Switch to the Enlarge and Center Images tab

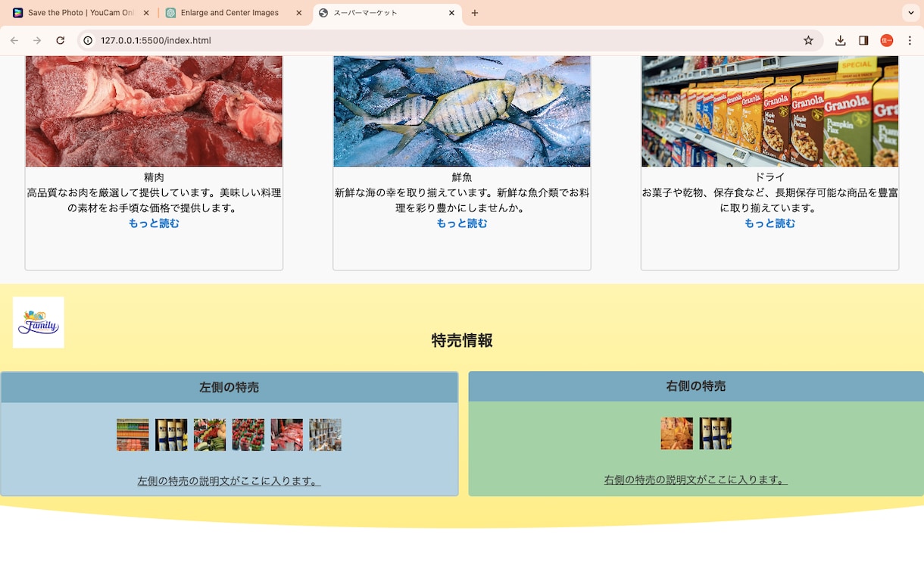(x=234, y=13)
